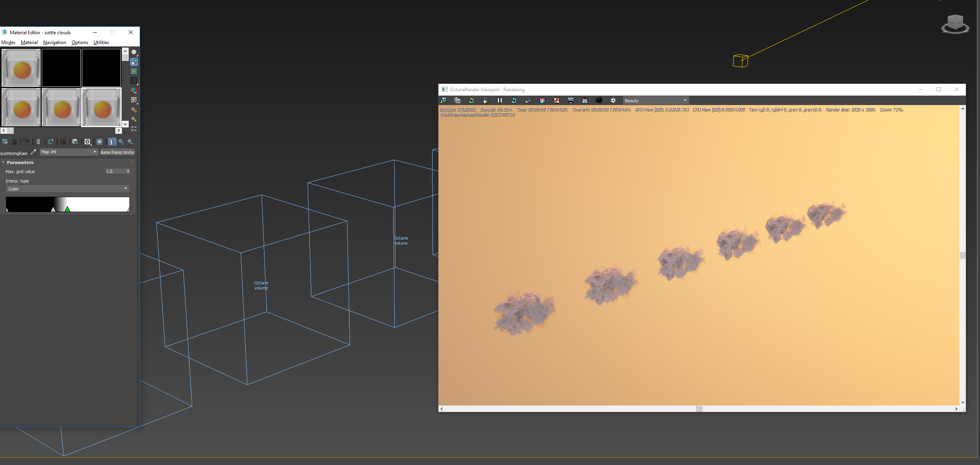Viewport: 980px width, 465px height.
Task: Open the Utilities menu
Action: tap(101, 42)
